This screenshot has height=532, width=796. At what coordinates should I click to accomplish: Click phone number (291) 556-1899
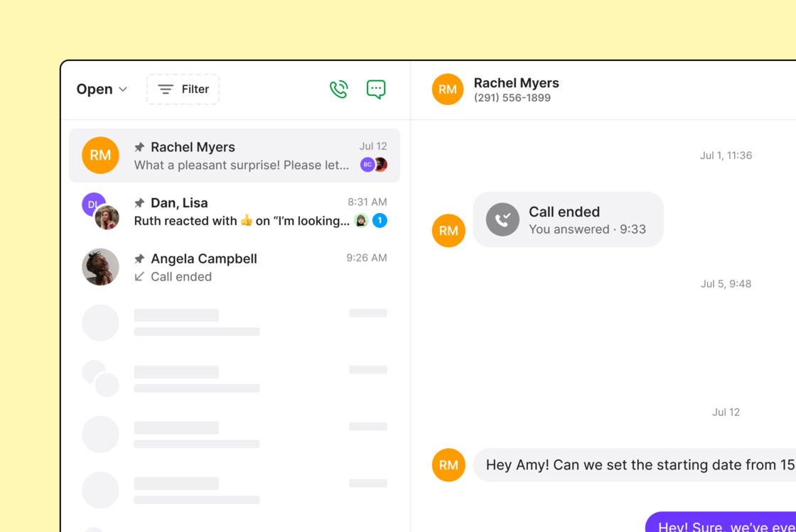pos(512,98)
